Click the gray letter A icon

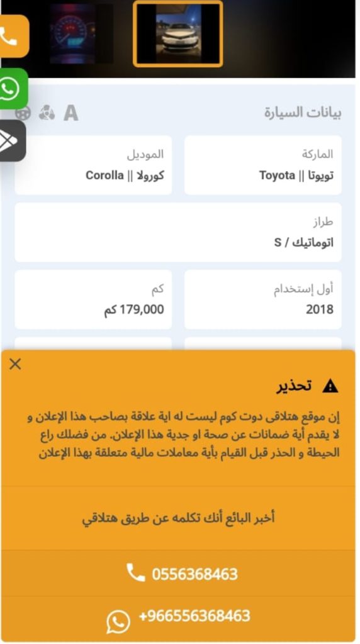tap(70, 113)
